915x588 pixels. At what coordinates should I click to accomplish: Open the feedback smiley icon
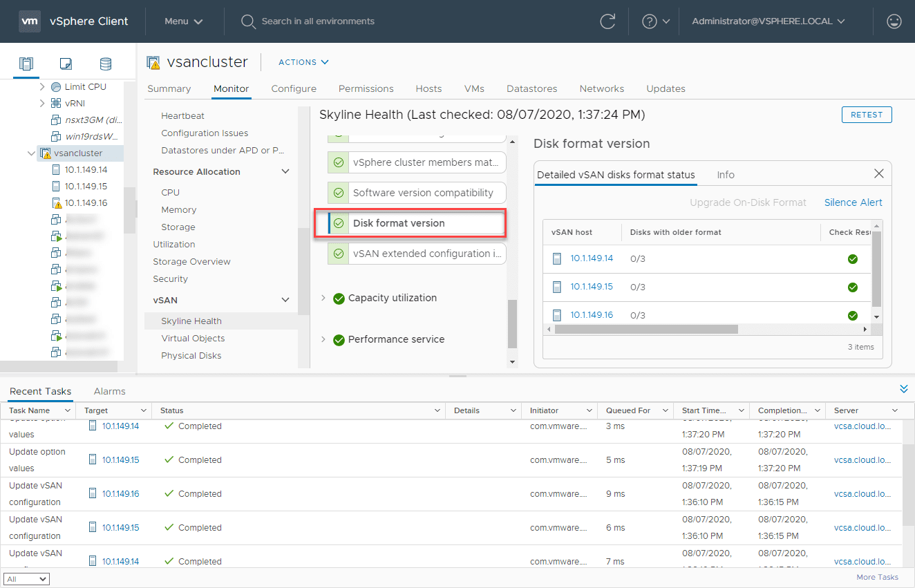(x=894, y=21)
